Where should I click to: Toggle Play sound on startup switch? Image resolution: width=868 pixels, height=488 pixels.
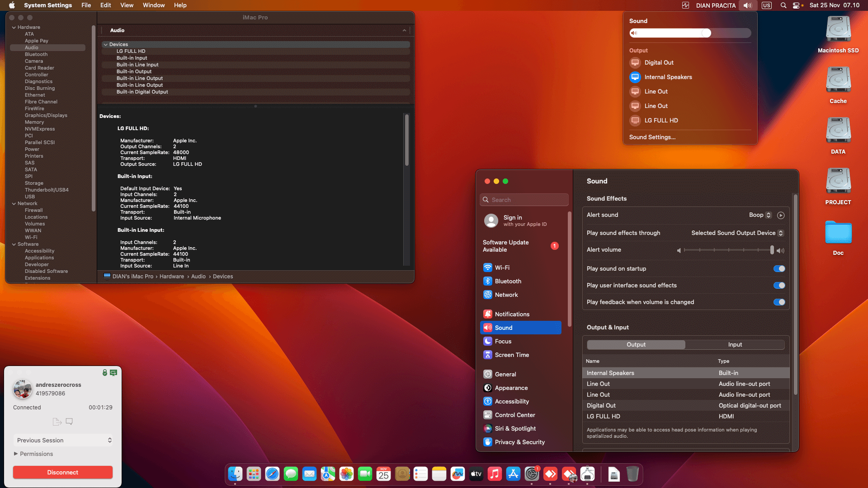[x=779, y=269]
